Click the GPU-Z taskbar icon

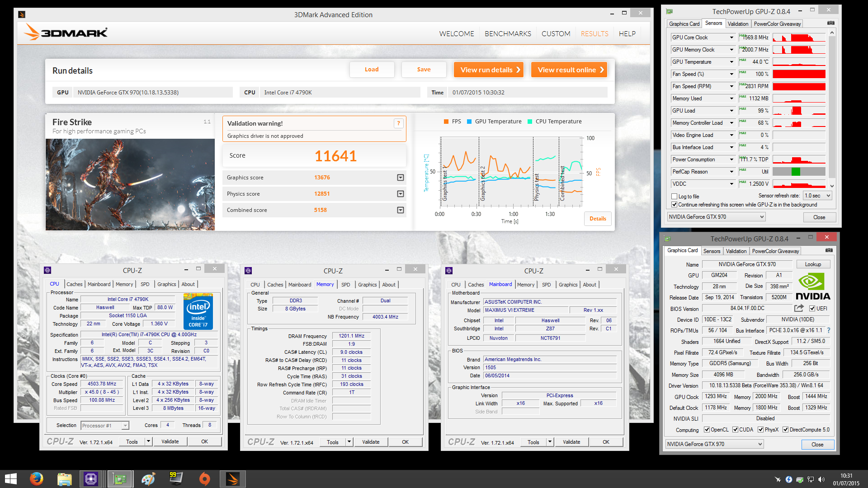[119, 479]
